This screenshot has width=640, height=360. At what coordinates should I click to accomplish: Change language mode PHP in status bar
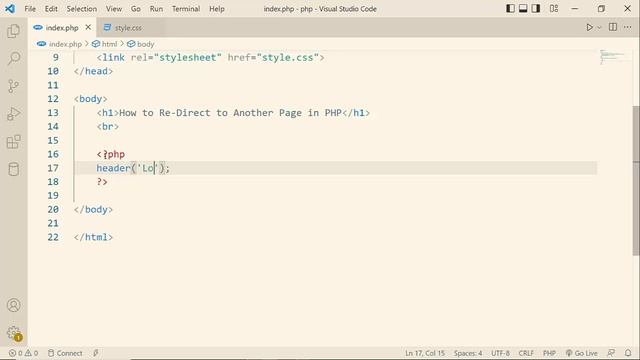tap(549, 353)
